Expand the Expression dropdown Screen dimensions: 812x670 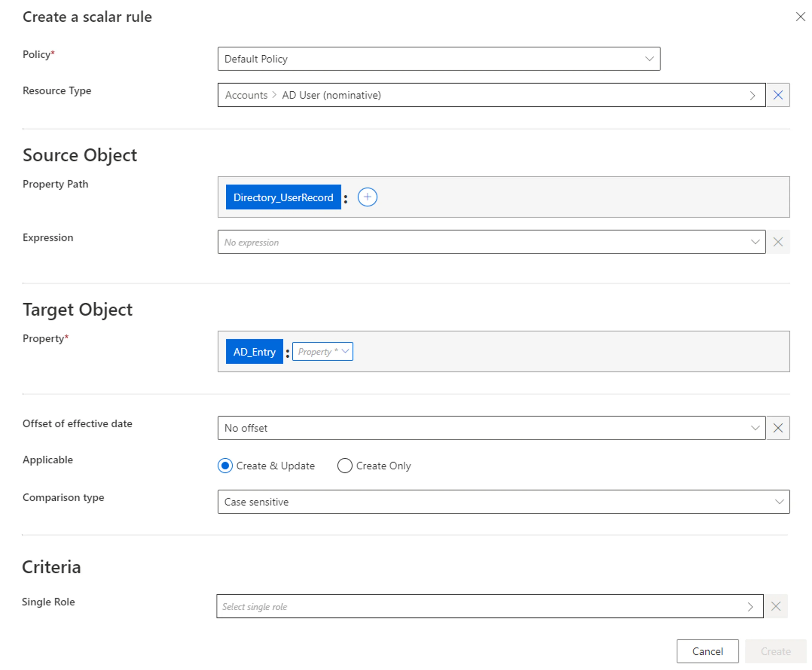491,242
